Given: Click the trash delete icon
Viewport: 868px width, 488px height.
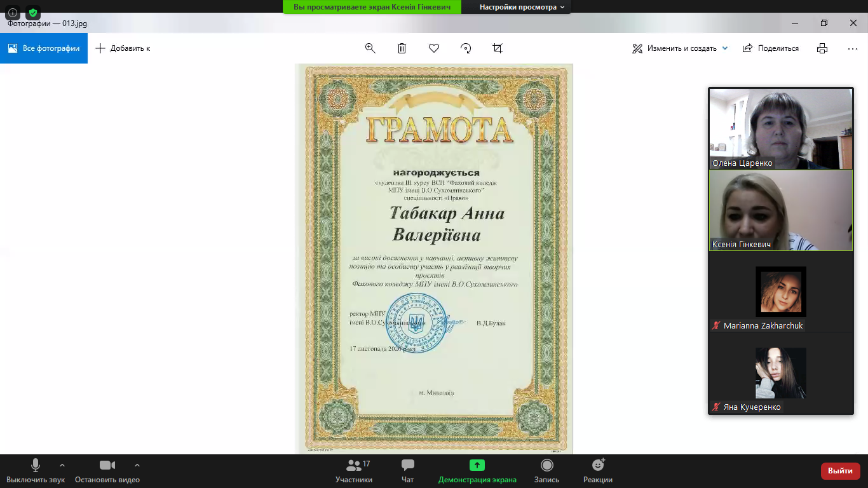Looking at the screenshot, I should (x=402, y=48).
